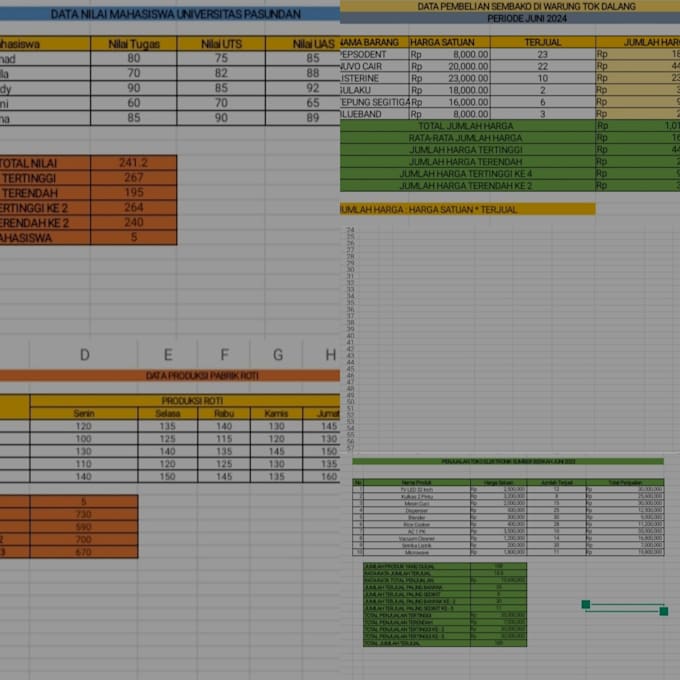
Task: Select the 264 value cell
Action: (134, 207)
